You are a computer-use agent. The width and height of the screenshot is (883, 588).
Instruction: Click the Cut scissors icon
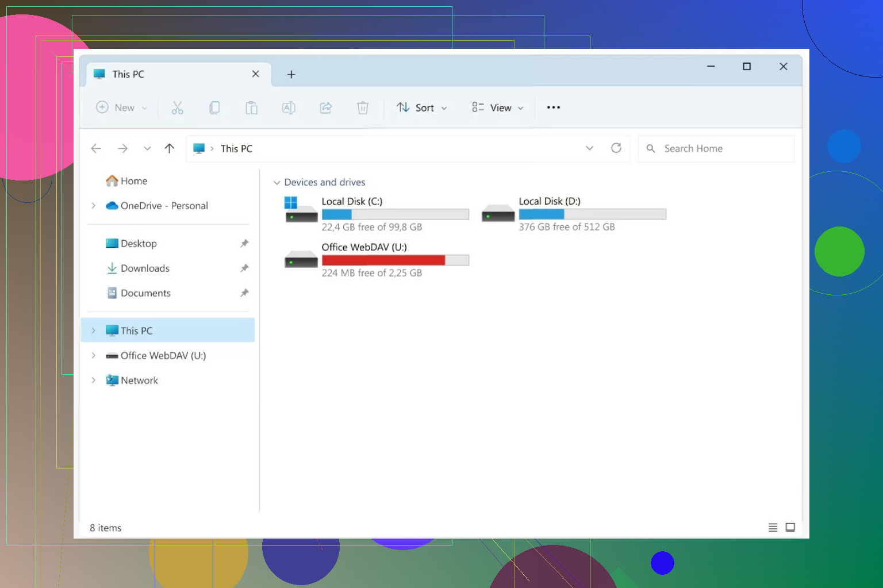[178, 108]
